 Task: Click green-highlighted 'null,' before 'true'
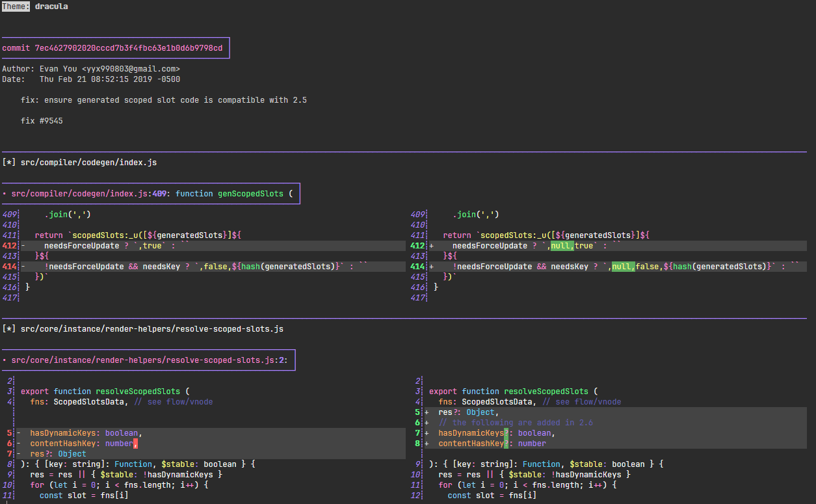click(562, 246)
